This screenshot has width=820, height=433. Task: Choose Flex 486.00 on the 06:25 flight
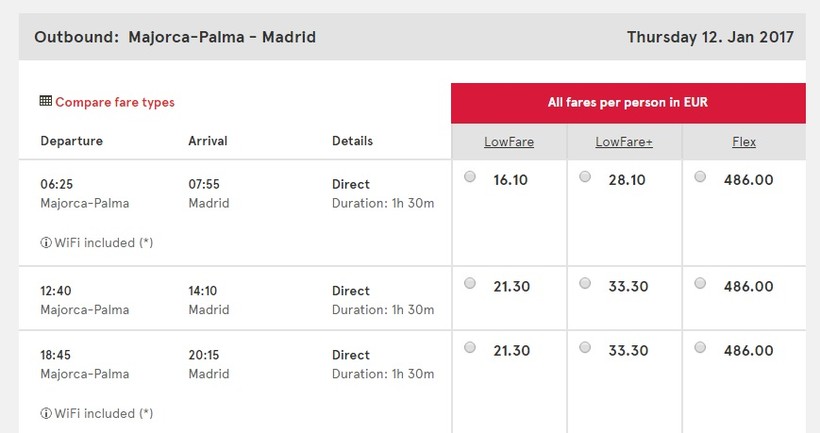[x=700, y=177]
